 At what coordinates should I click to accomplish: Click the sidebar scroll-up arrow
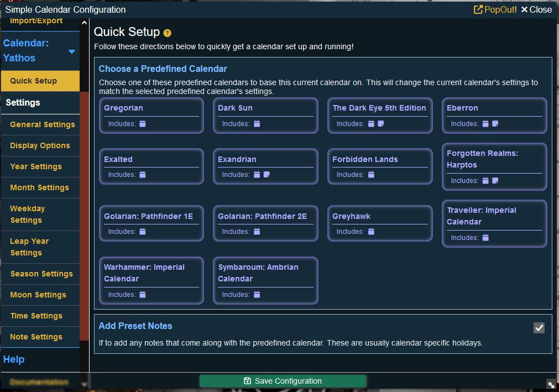[84, 23]
